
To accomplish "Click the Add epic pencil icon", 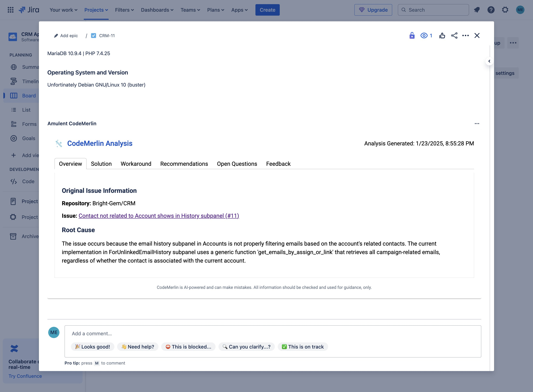I will coord(56,36).
